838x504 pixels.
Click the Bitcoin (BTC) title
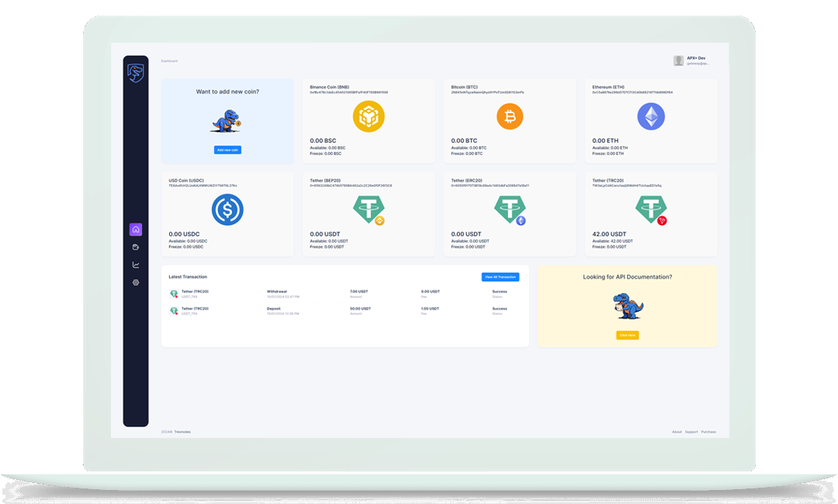coord(465,87)
